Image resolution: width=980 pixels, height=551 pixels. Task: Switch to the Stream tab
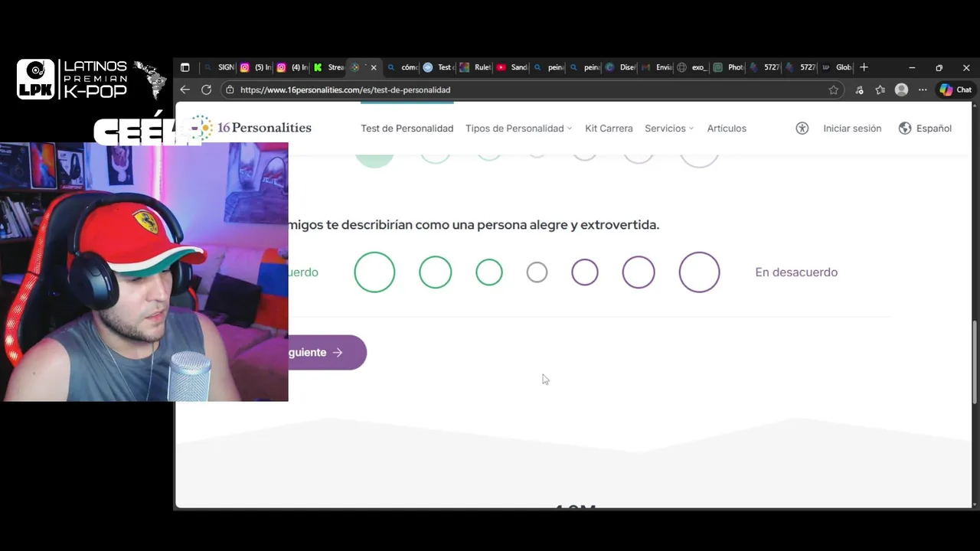click(x=328, y=67)
